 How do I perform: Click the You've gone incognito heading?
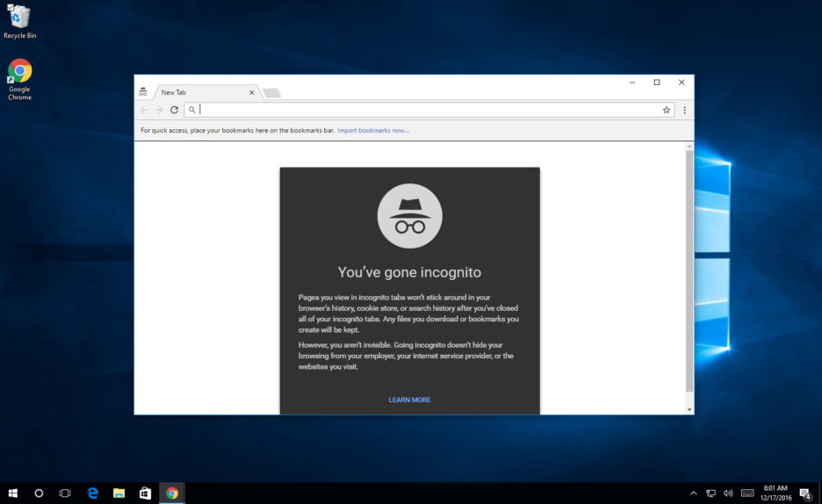point(409,272)
